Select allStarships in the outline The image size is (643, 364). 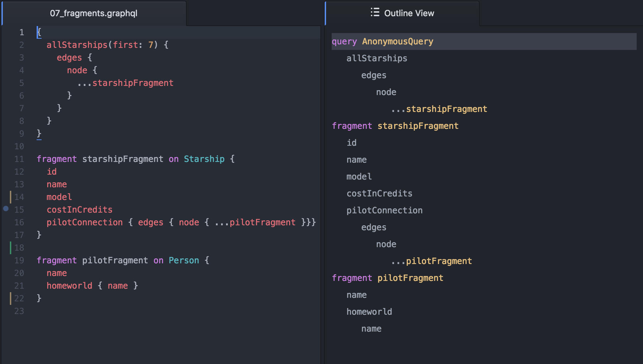(x=377, y=58)
